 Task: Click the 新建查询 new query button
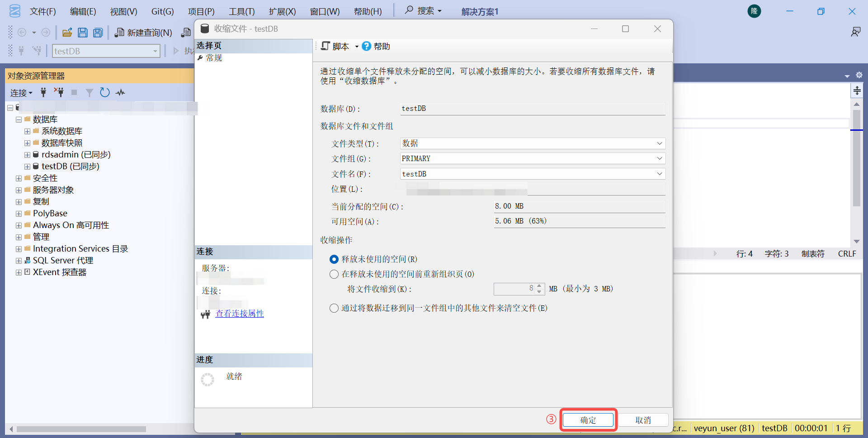pyautogui.click(x=143, y=33)
